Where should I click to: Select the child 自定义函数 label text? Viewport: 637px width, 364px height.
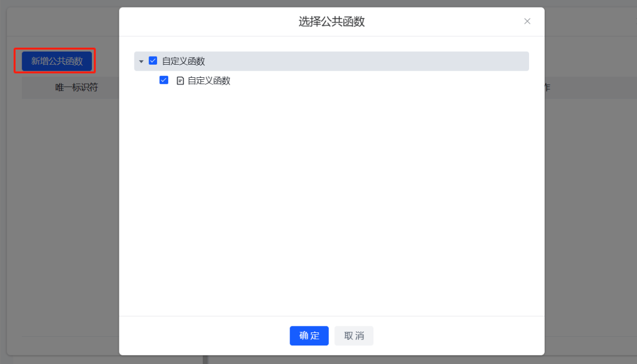click(x=209, y=81)
